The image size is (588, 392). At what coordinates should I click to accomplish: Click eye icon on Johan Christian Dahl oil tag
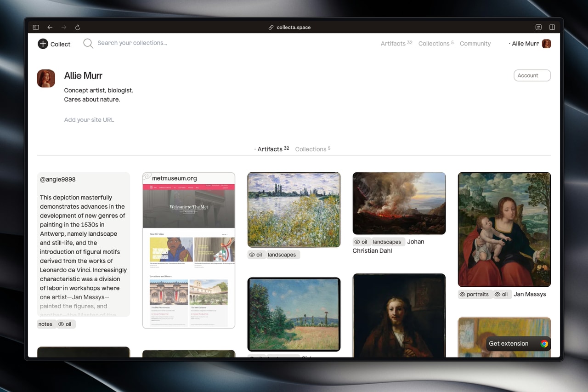357,242
